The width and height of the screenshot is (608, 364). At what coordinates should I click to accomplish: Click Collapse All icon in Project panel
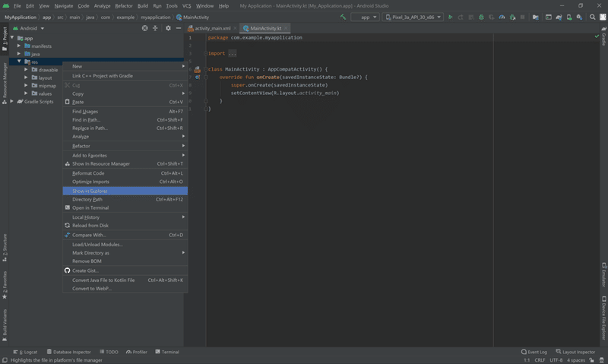[155, 28]
